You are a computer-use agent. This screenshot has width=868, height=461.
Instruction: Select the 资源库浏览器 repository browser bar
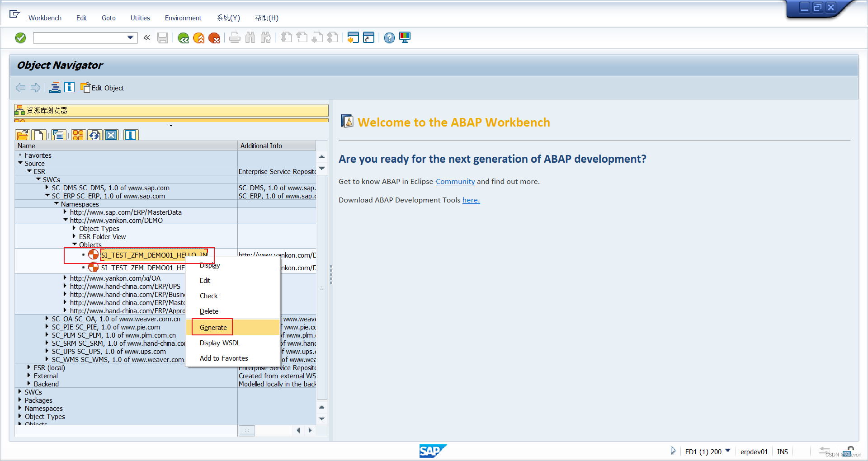pos(171,110)
